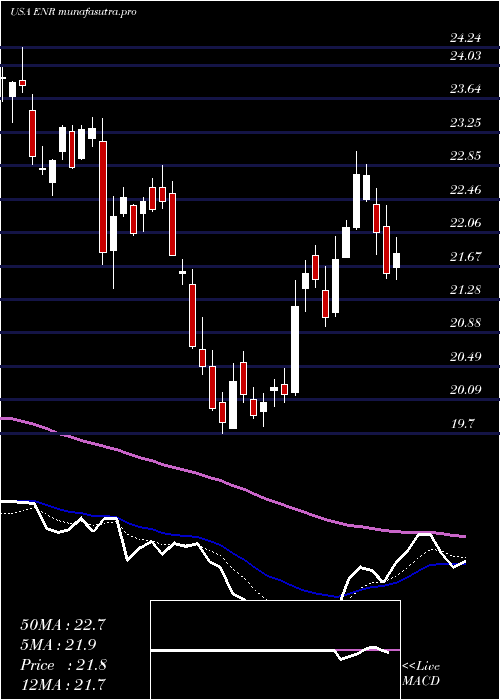Click the last white candlestick on the chart
The image size is (500, 700).
coord(396,260)
